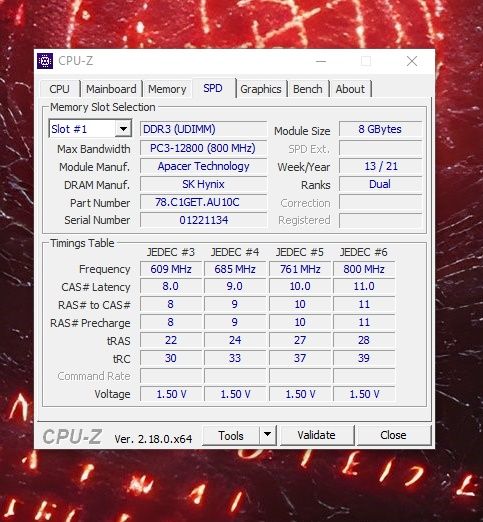
Task: Open the Tools dropdown arrow
Action: click(267, 435)
